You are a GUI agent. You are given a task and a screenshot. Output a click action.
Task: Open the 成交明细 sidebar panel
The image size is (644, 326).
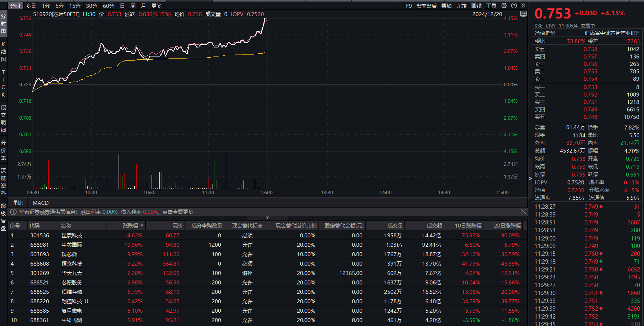point(4,118)
